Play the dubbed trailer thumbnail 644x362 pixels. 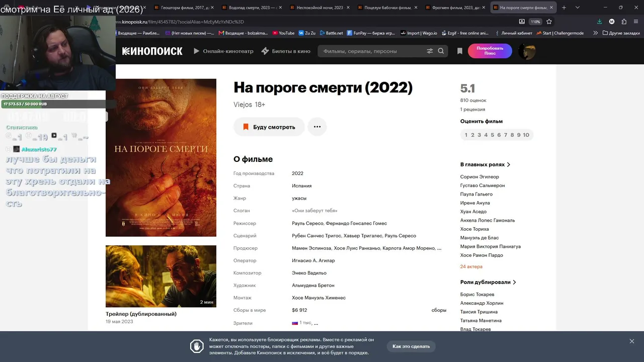[x=161, y=276]
